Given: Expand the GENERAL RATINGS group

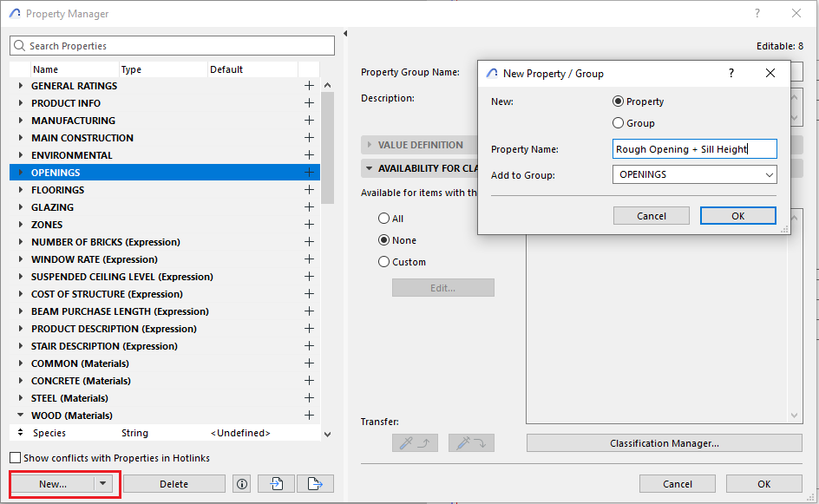Looking at the screenshot, I should pyautogui.click(x=20, y=86).
